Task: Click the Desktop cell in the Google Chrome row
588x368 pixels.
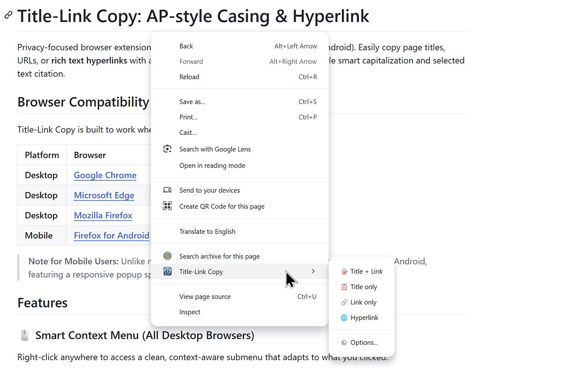Action: coord(41,175)
